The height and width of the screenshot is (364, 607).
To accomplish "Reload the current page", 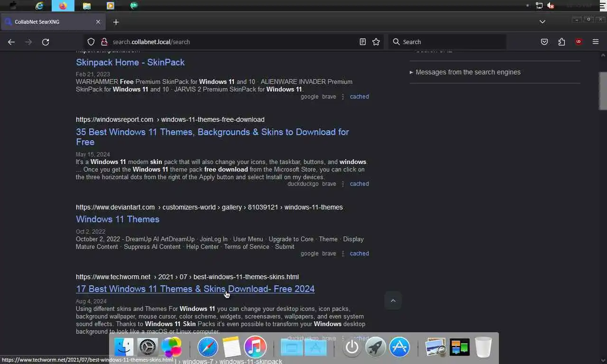I will point(46,42).
